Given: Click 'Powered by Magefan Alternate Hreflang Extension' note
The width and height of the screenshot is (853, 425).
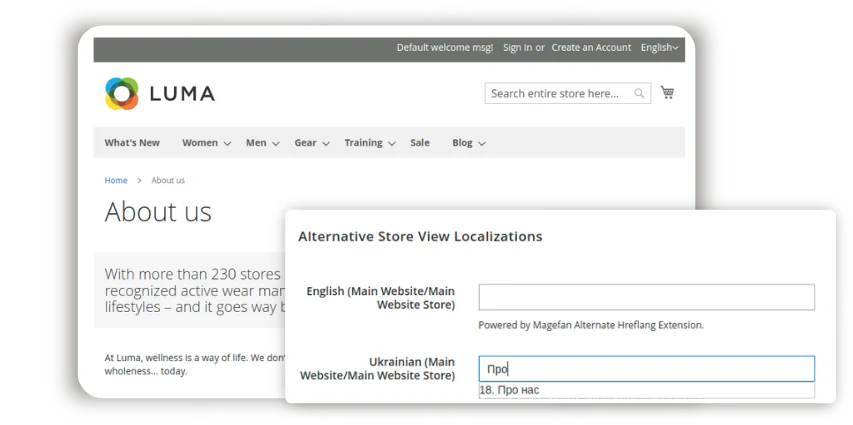Looking at the screenshot, I should (x=591, y=325).
